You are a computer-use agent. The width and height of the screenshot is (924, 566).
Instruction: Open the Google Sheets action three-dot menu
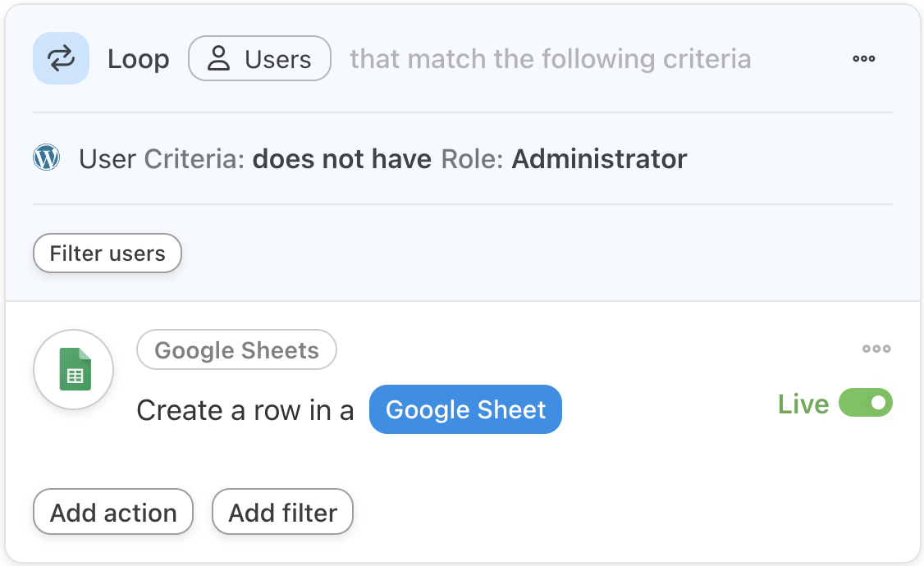pos(876,349)
